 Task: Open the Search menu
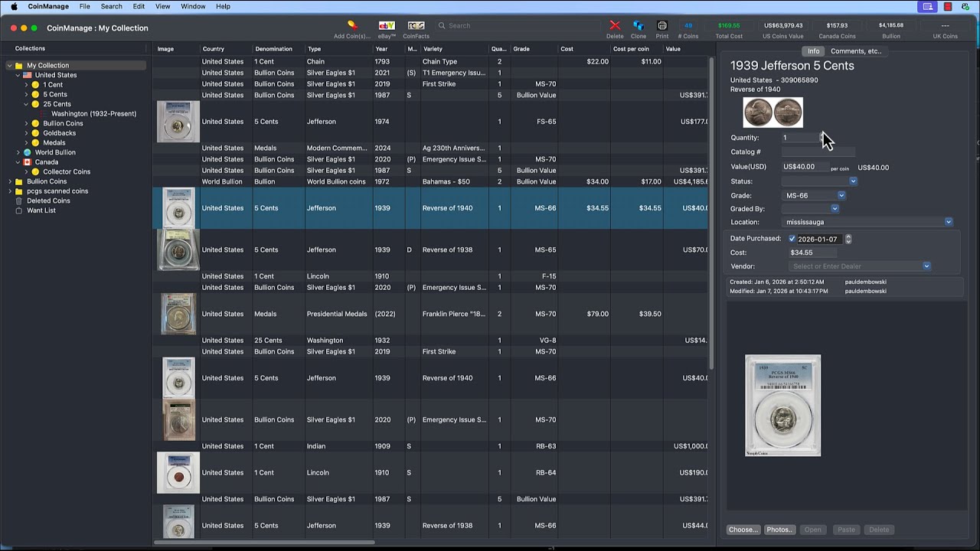point(111,6)
